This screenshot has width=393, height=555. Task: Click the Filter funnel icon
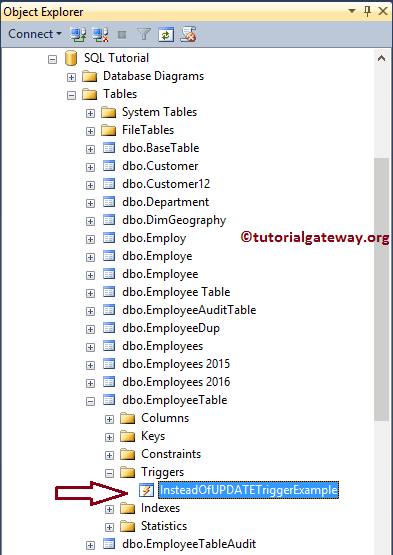point(144,34)
